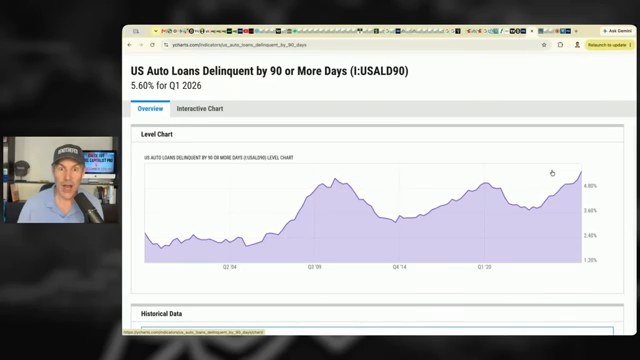Click the Historical Data section heading

click(x=161, y=314)
